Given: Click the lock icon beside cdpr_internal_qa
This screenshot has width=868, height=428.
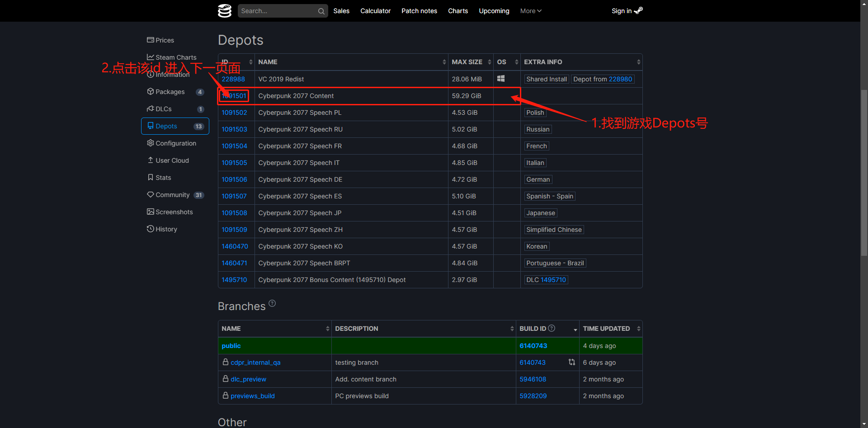Looking at the screenshot, I should pyautogui.click(x=226, y=362).
